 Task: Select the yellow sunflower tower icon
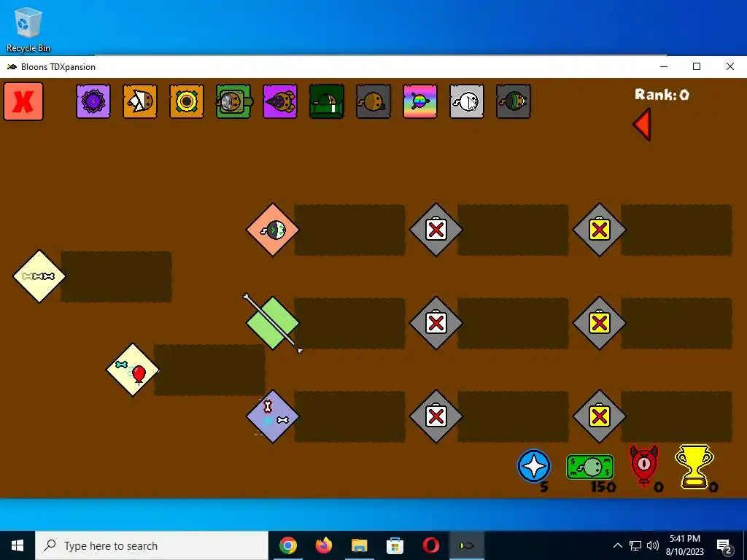187,101
